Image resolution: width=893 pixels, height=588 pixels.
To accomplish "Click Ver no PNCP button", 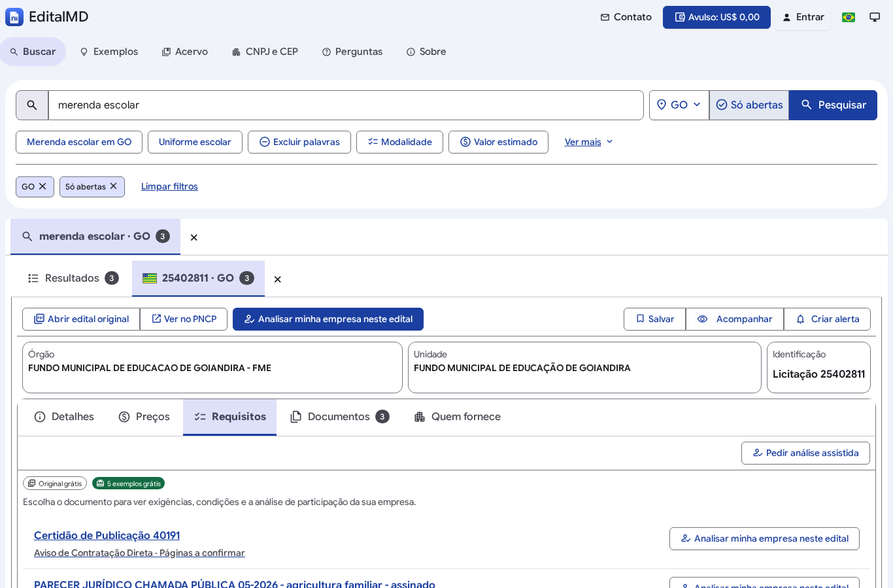I will [184, 319].
